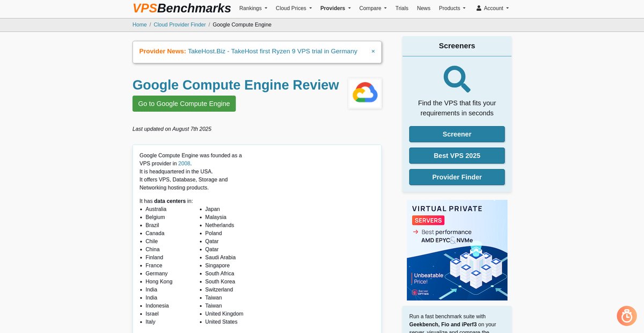The image size is (644, 333).
Task: Click the 'Brazil' list entry
Action: (152, 225)
